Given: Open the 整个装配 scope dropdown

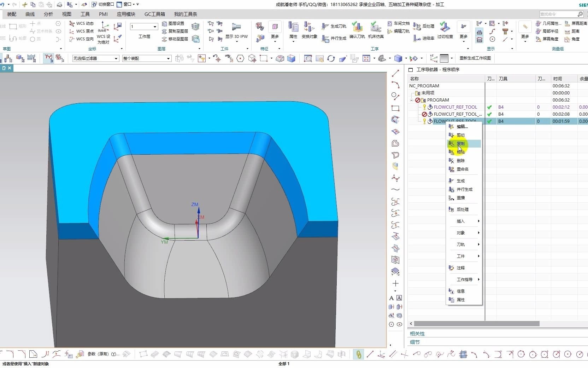Looking at the screenshot, I should point(147,58).
